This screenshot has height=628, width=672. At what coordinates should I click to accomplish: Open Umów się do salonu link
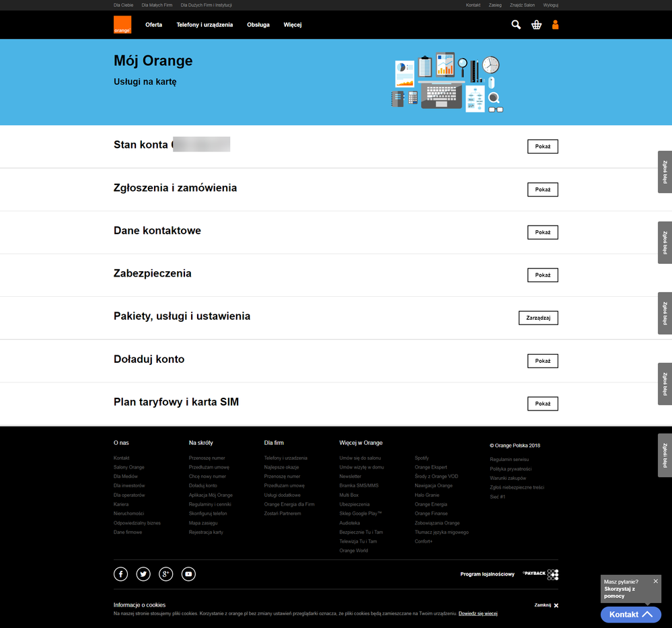360,458
